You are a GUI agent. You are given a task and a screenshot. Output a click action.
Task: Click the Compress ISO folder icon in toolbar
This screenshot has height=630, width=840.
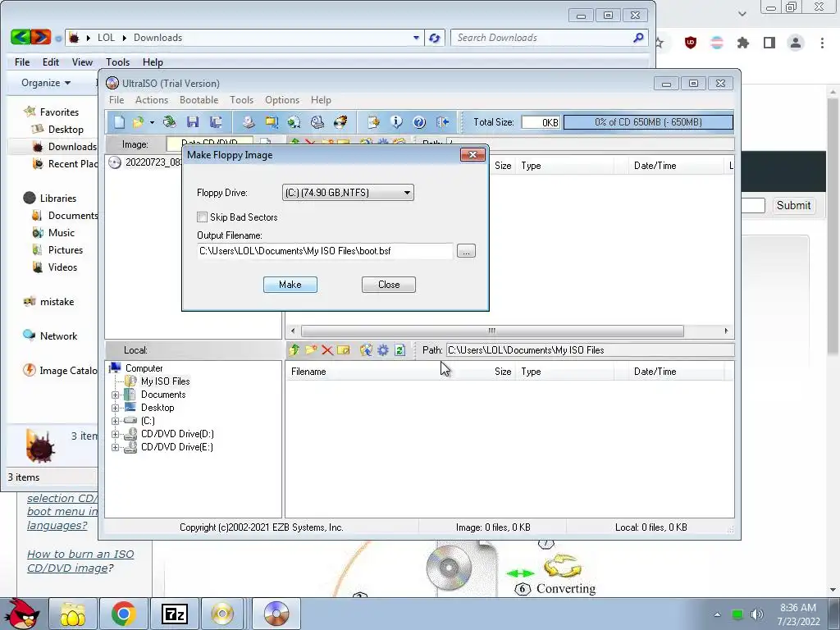[x=272, y=122]
